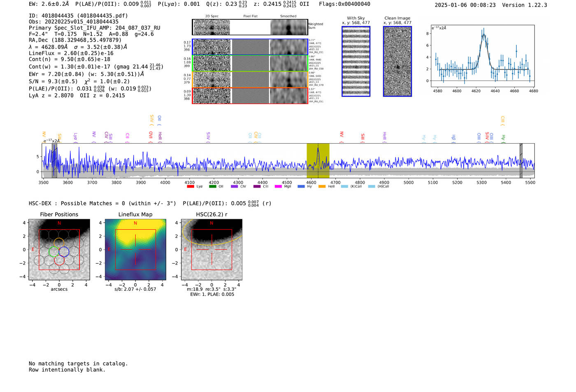Open the Clean Image panel
The height and width of the screenshot is (392, 576).
point(397,61)
